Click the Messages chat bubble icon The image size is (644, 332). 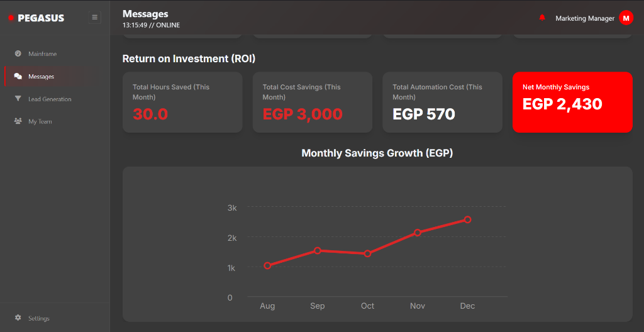(x=18, y=76)
